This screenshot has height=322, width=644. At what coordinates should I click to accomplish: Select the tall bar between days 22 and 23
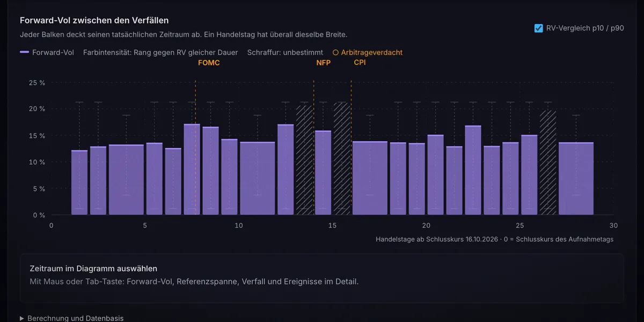(x=473, y=170)
